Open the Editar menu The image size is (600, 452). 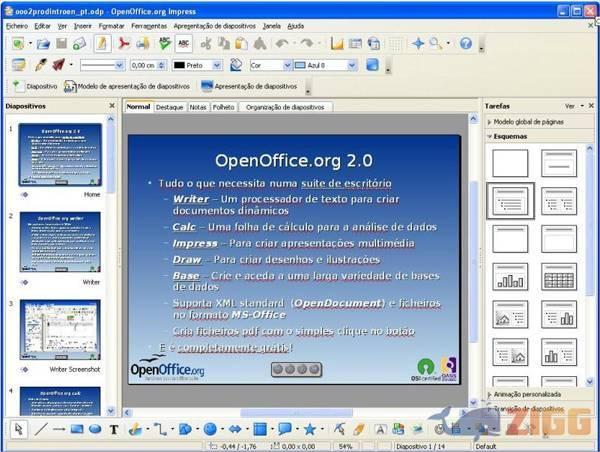tap(42, 26)
